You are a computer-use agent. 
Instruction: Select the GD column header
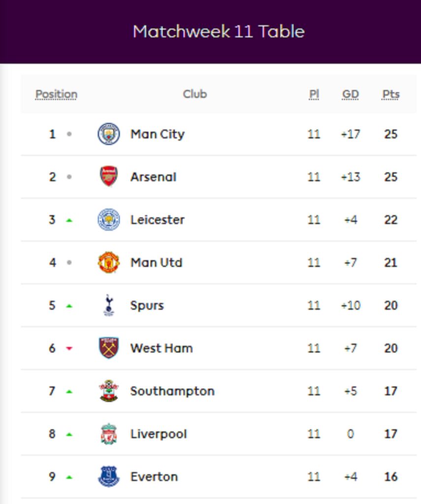tap(350, 94)
